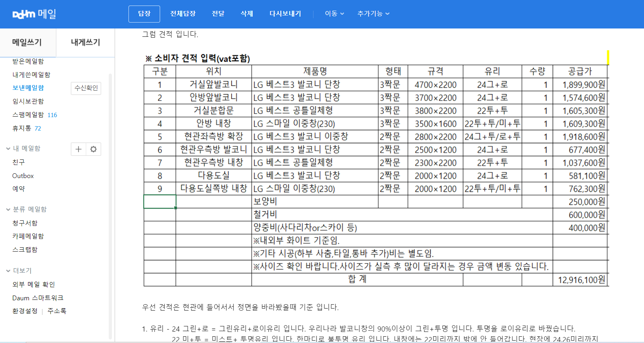Open 휴지통 trash folder

pos(22,128)
